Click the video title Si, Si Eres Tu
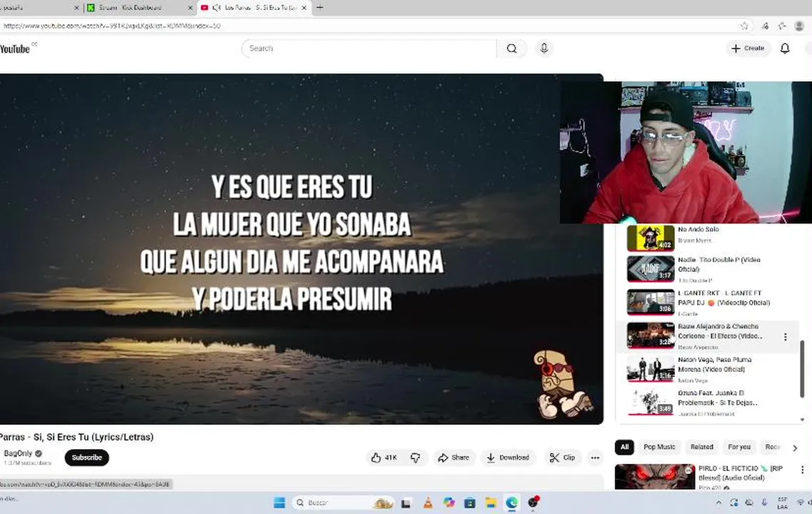 click(x=76, y=438)
